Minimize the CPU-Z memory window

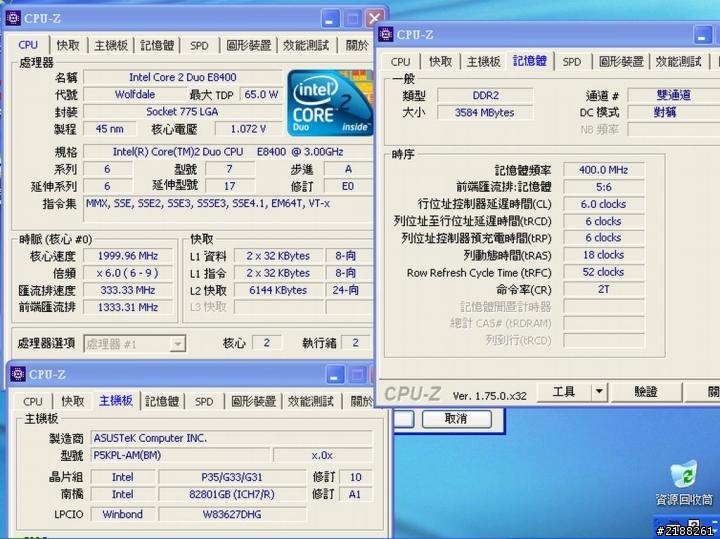702,35
